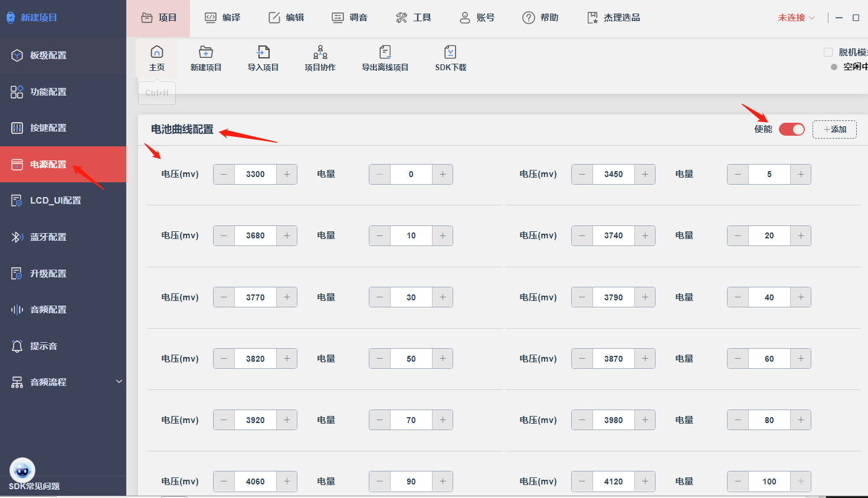
Task: Increase the 3300 voltage value
Action: pos(287,174)
